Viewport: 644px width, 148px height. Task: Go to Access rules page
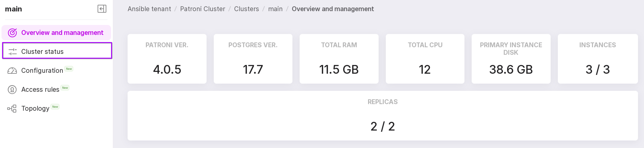(x=40, y=90)
